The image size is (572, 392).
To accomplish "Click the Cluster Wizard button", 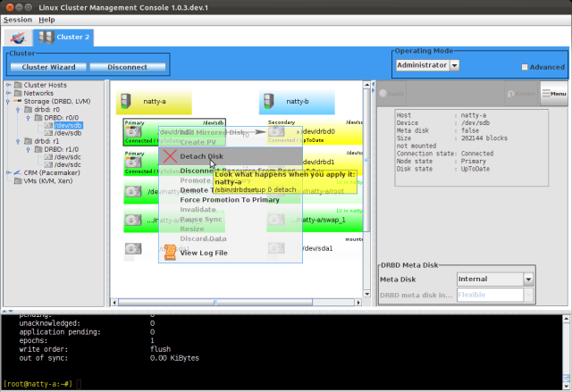I will pyautogui.click(x=48, y=67).
